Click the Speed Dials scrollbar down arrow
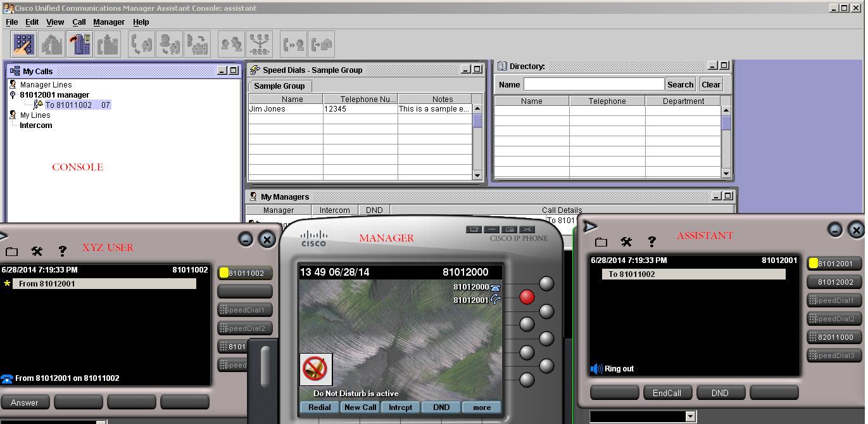Screen dimensions: 868x424 pos(477,175)
